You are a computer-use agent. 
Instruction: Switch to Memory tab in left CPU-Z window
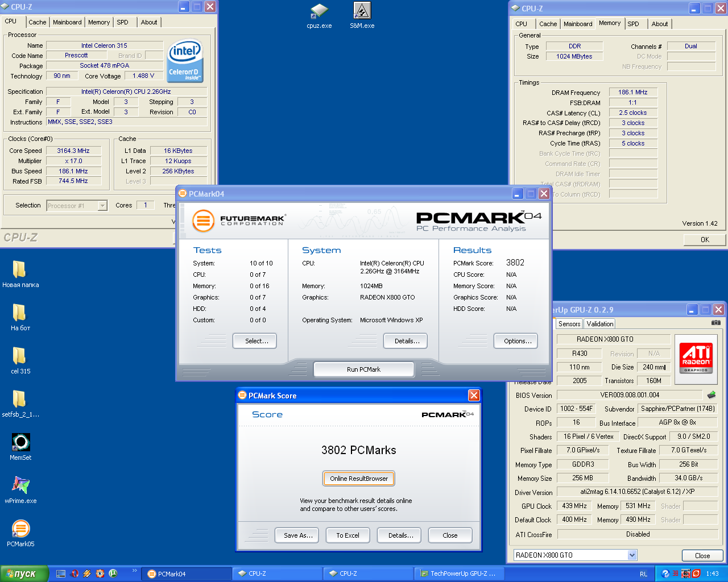(x=99, y=22)
